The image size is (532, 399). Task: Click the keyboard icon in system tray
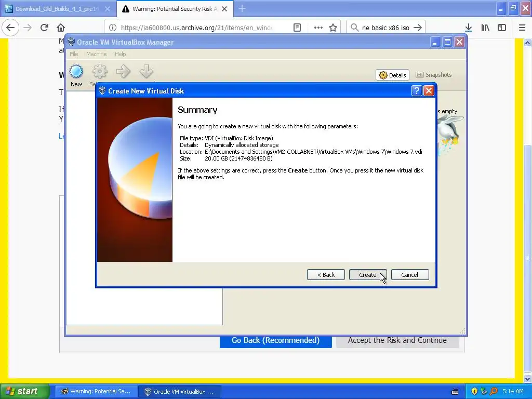(x=455, y=392)
